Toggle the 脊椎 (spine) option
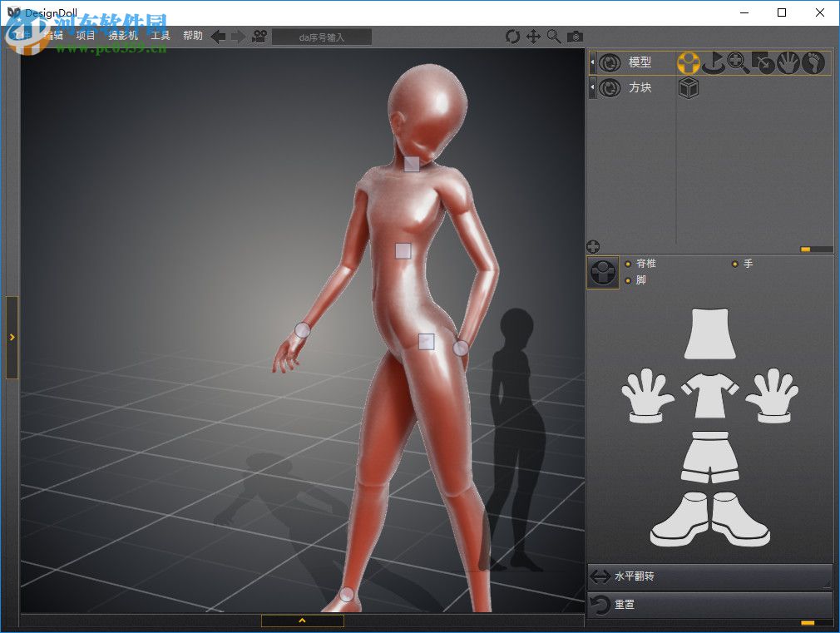 (x=629, y=264)
